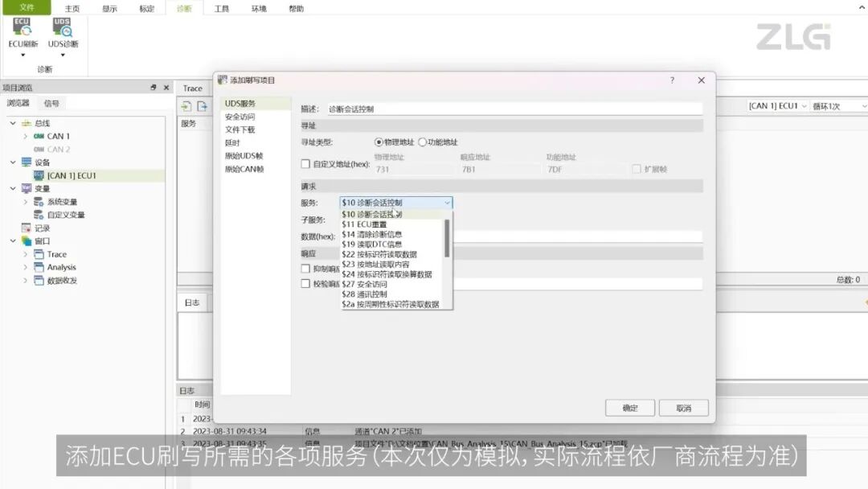Click the 取消 button in the dialog

683,409
